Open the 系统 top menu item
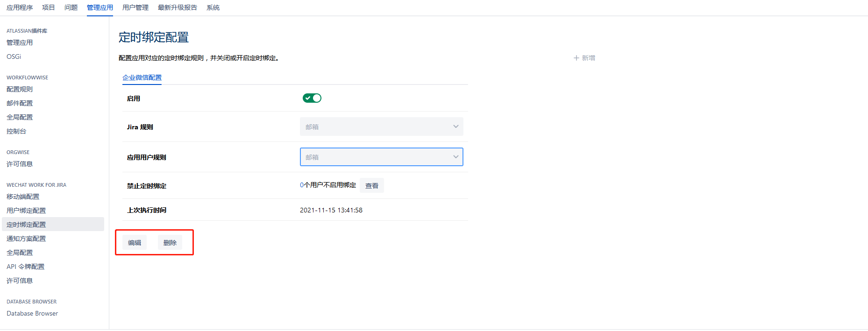 tap(213, 7)
